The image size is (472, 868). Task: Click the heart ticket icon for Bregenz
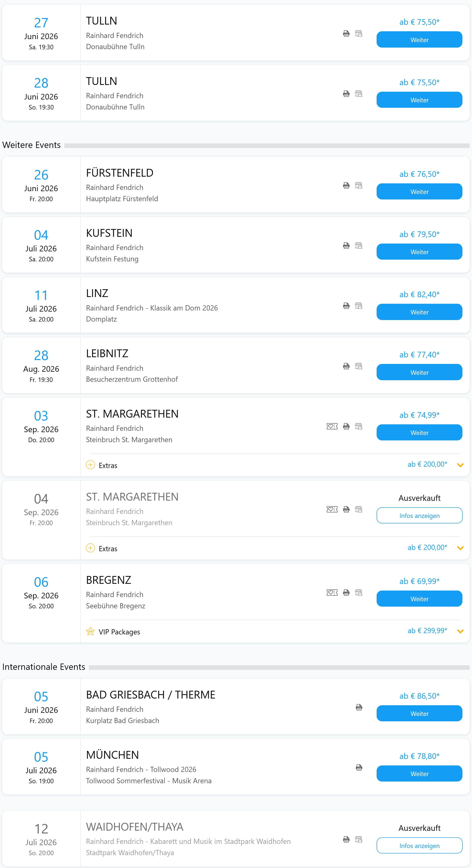[x=332, y=592]
